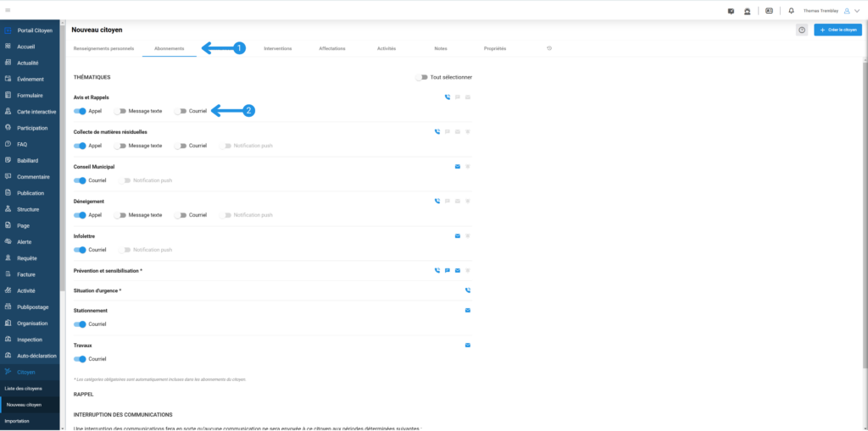Click the mail icon on Conseil Municipal row
The height and width of the screenshot is (431, 868).
coord(458,167)
